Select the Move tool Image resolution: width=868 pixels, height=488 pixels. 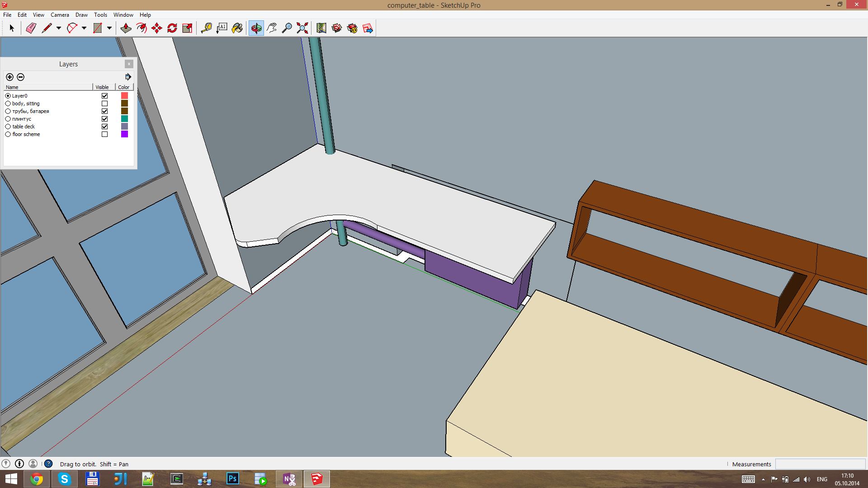tap(157, 28)
